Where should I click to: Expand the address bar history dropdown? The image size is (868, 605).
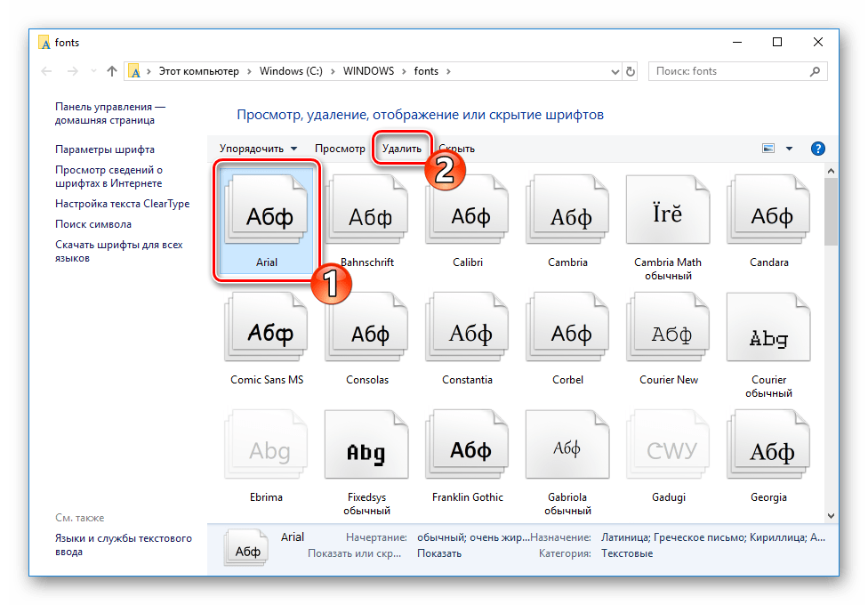615,71
